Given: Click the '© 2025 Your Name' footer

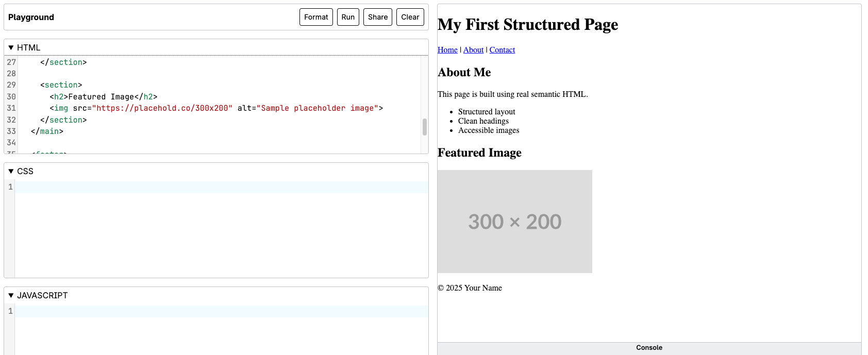Looking at the screenshot, I should click(x=470, y=288).
